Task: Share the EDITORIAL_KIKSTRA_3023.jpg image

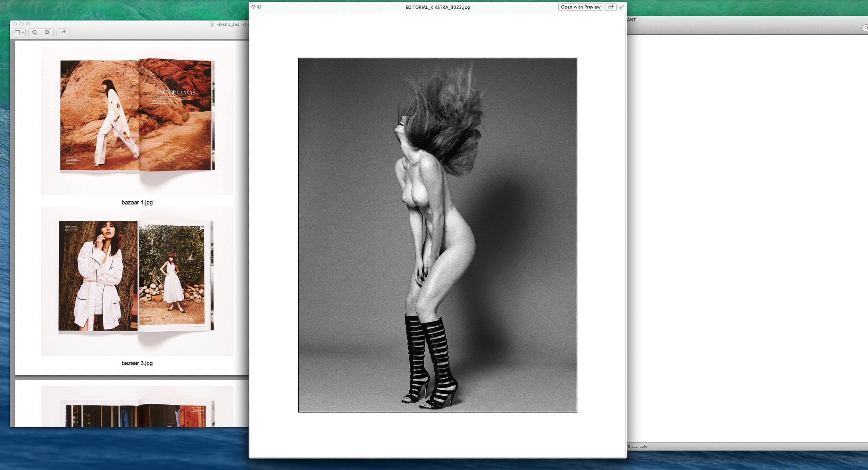Action: (x=610, y=7)
